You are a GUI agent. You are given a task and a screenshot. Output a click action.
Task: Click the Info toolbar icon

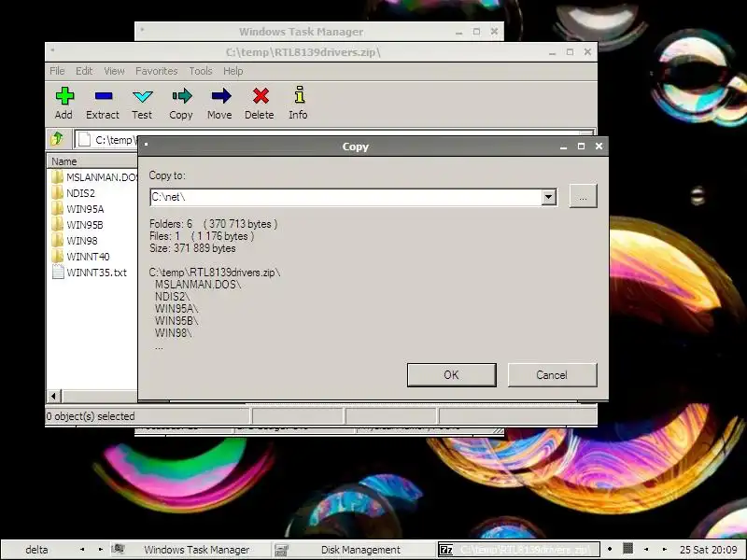(299, 95)
